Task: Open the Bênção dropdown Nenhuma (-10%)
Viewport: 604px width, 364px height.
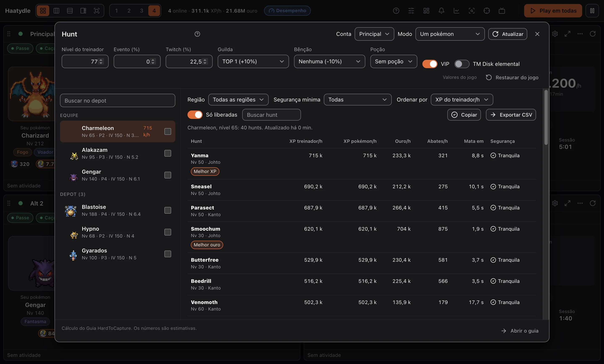Action: (x=329, y=61)
